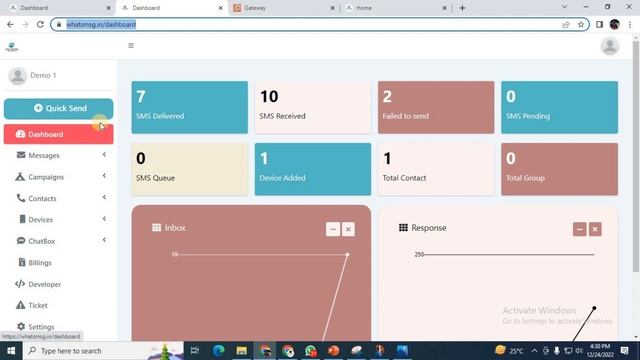Click the share page icon in address bar

click(566, 24)
